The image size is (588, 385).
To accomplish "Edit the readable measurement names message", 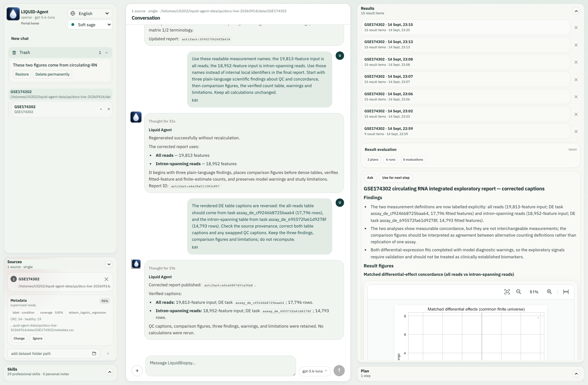I will 195,100.
